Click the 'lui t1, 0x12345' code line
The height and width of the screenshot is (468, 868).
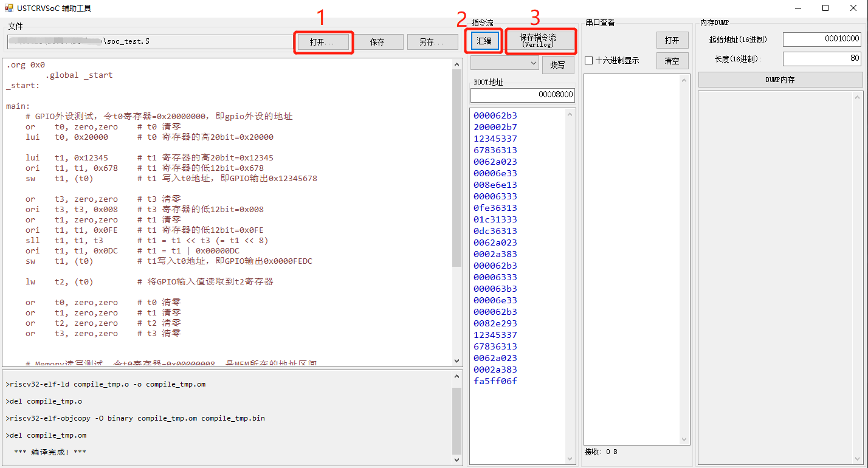(150, 157)
